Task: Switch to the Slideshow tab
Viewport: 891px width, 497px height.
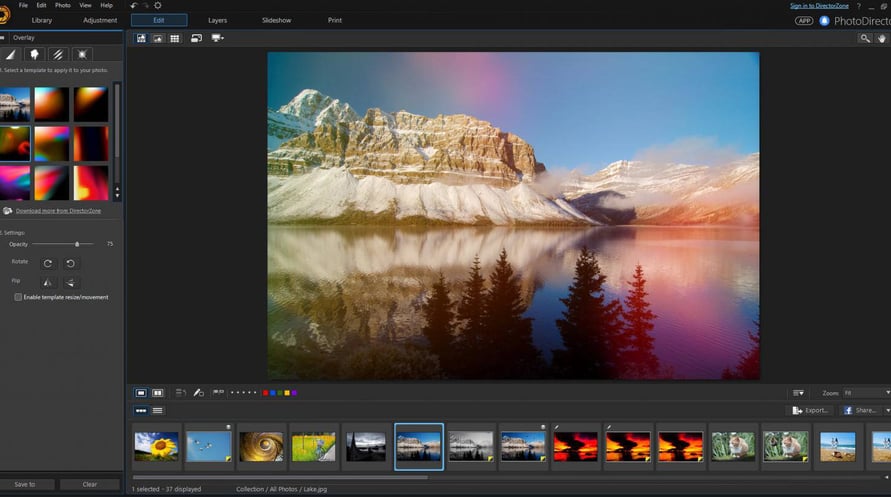Action: [x=276, y=20]
